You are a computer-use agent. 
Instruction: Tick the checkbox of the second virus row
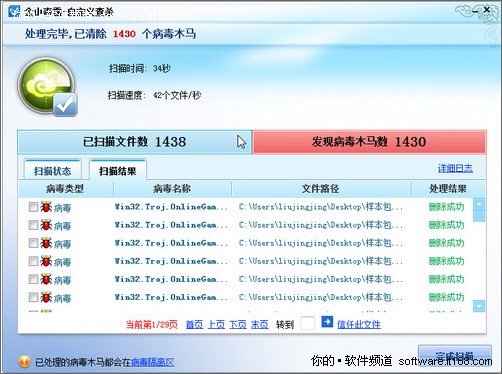coord(33,225)
